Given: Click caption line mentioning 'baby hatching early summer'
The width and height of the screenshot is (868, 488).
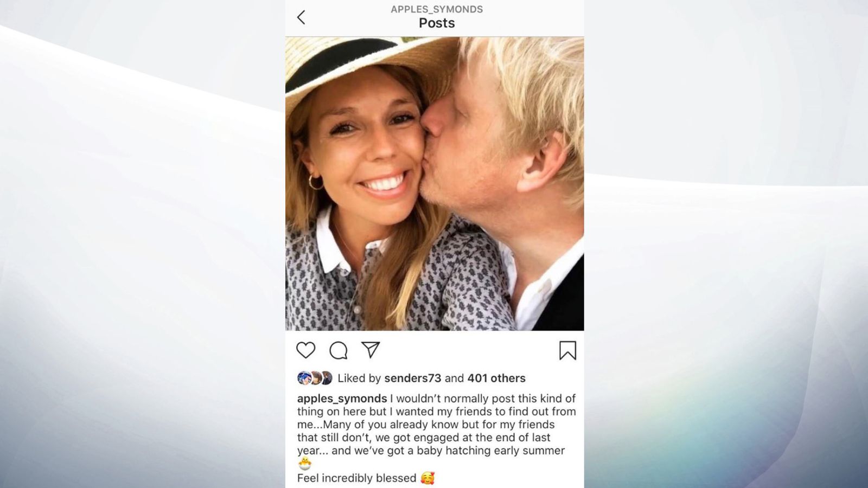Looking at the screenshot, I should point(431,451).
